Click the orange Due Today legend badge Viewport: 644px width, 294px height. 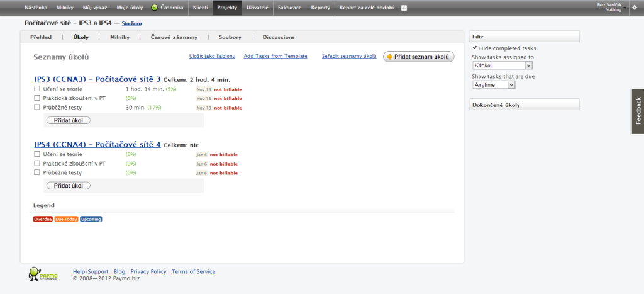[x=66, y=219]
